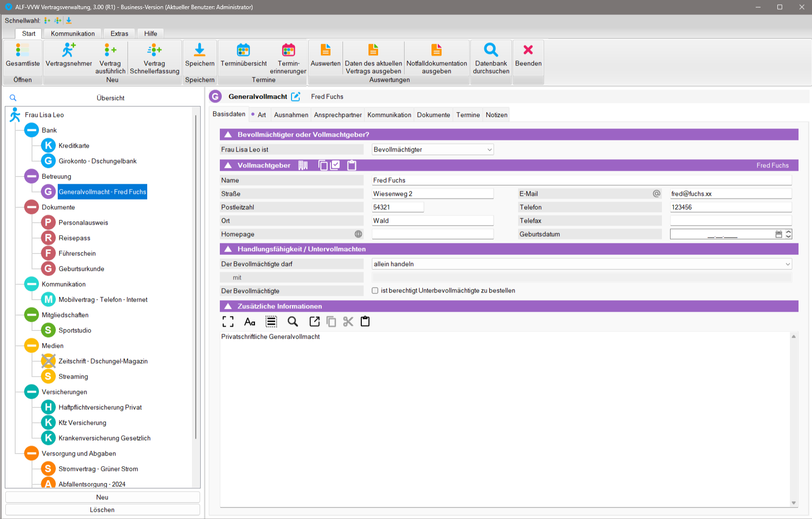Click the Löschen button

pos(102,510)
